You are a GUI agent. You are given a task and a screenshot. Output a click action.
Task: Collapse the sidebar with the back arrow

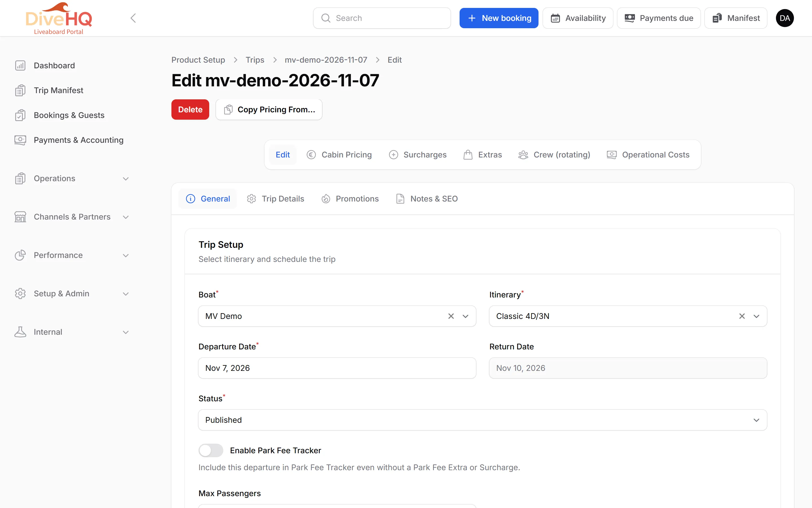133,18
